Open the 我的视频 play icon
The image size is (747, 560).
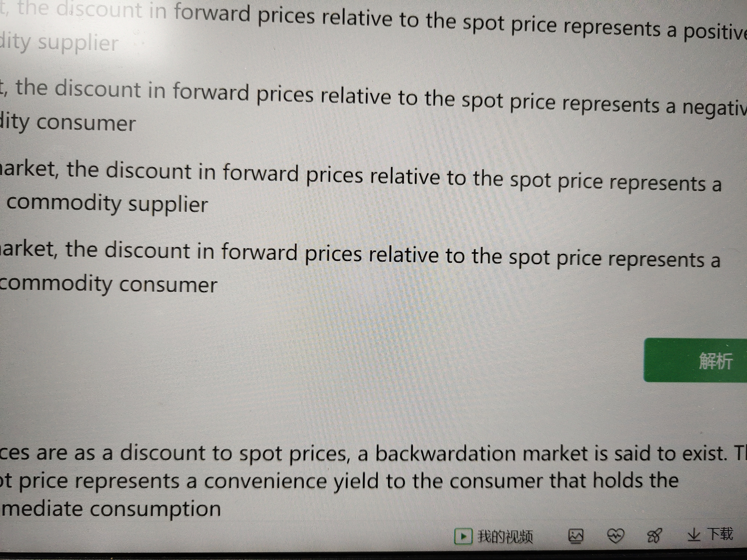click(x=463, y=536)
